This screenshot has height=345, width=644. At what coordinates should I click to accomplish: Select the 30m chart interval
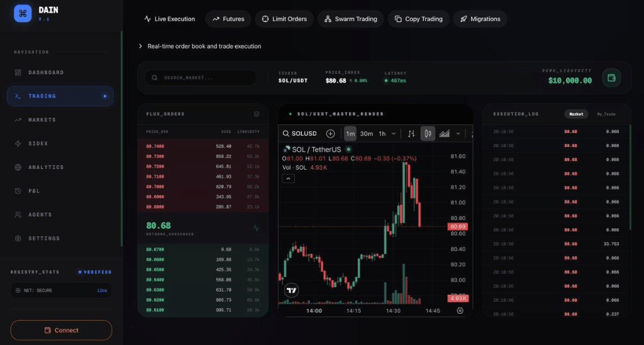tap(367, 134)
